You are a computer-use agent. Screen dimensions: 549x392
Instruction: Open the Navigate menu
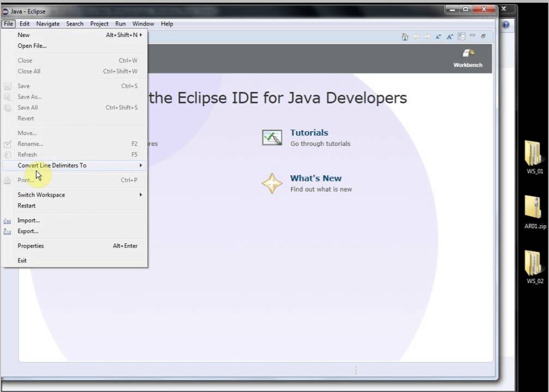(48, 24)
